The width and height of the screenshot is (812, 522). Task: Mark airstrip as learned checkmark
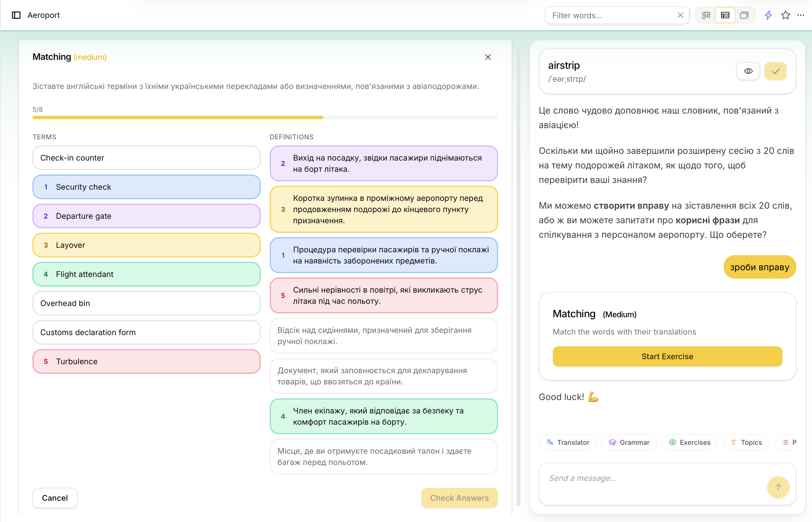point(775,71)
